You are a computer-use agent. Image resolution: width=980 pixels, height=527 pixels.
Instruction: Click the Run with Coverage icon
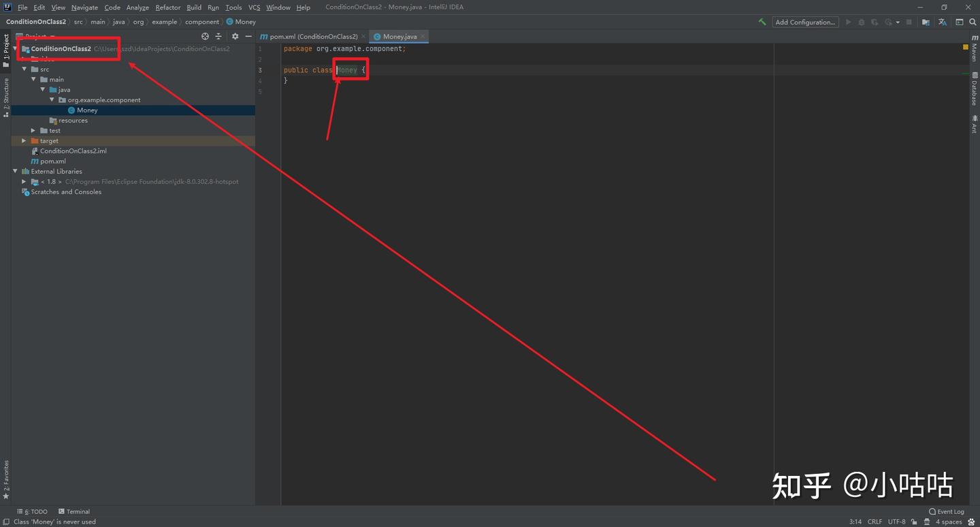coord(875,22)
